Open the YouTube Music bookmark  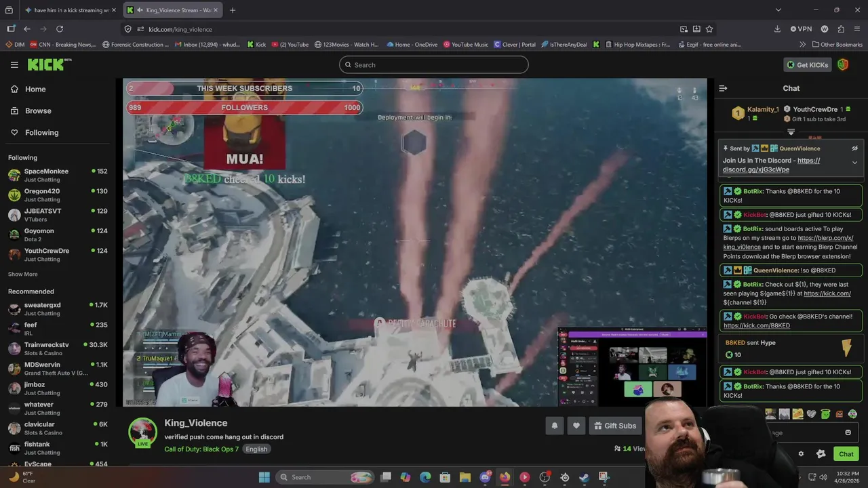[x=466, y=45]
